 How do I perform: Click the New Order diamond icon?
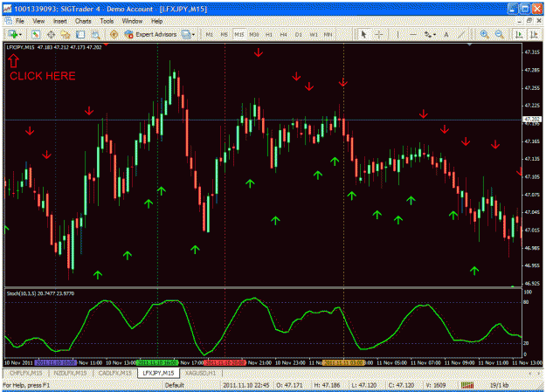tap(114, 34)
